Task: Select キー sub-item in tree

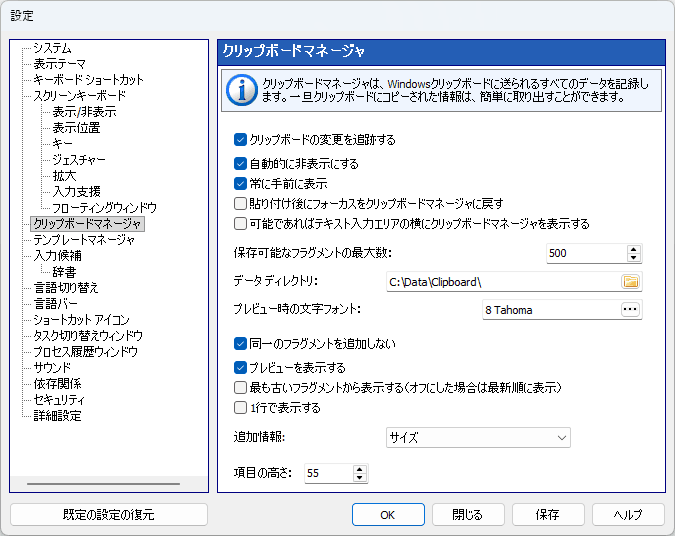Action: tap(62, 144)
